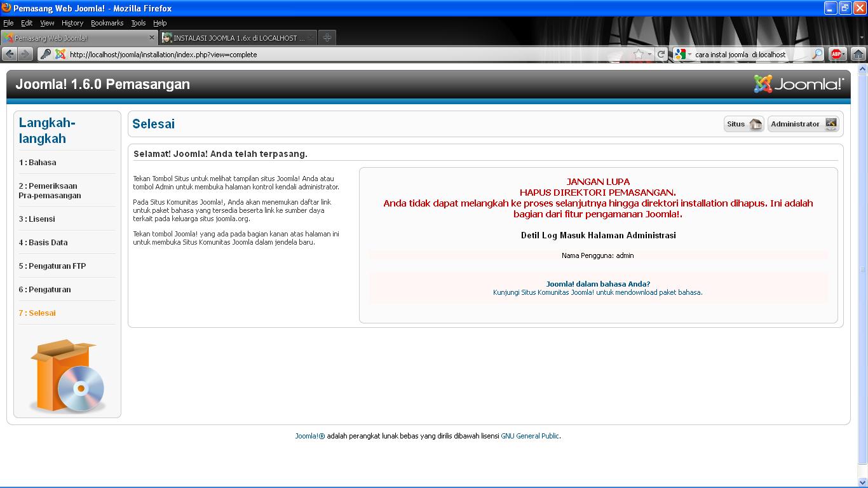The image size is (868, 488).
Task: Open a new tab with the plus button
Action: 327,37
